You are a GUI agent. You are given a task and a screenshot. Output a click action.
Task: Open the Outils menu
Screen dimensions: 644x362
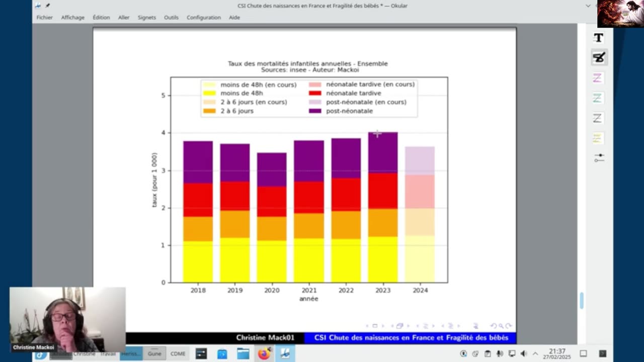(x=171, y=17)
